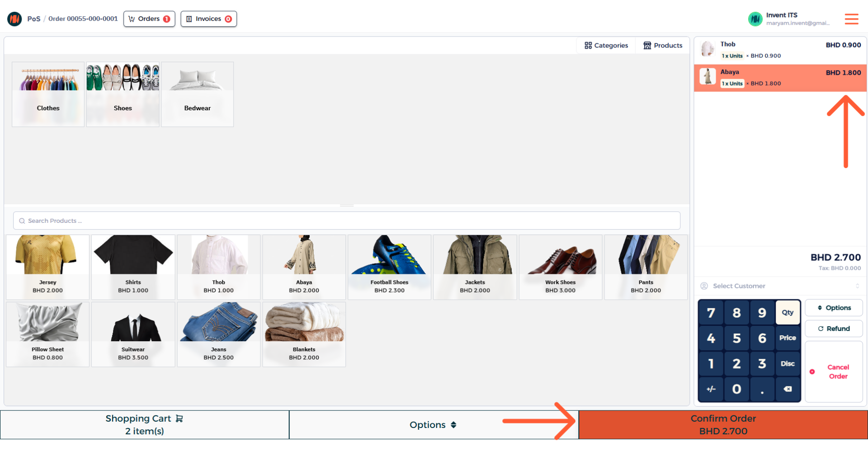Expand the Select Customer dropdown
Screen dimensions: 868x456
point(780,286)
